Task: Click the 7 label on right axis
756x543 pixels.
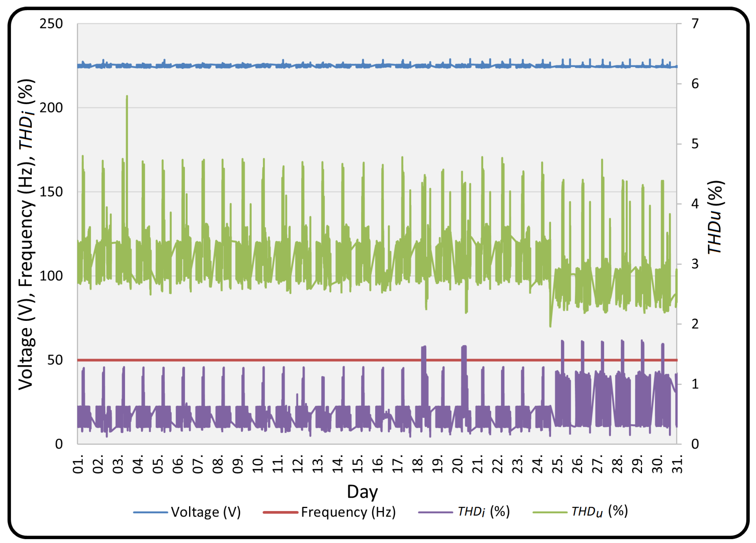Action: click(x=695, y=24)
